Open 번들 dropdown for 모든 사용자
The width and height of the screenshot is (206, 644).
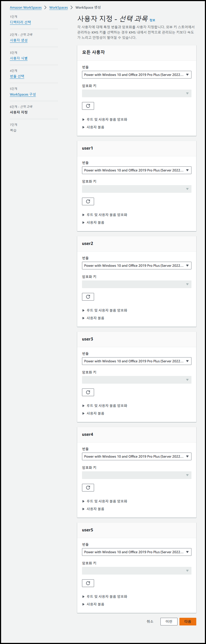137,75
